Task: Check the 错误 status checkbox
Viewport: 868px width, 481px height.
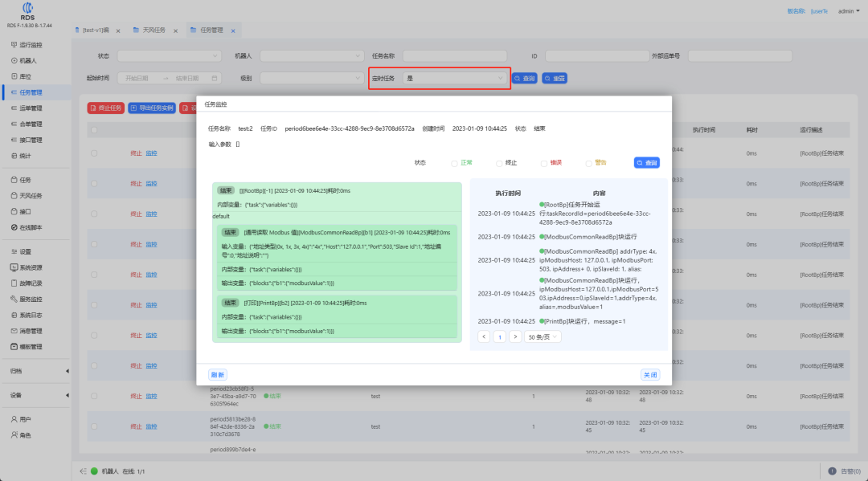Action: coord(543,163)
